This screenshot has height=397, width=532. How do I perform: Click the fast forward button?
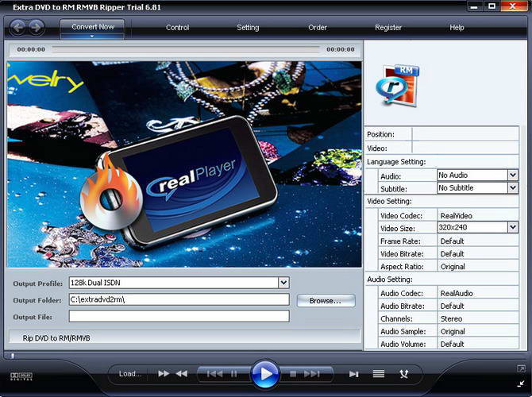(x=164, y=374)
